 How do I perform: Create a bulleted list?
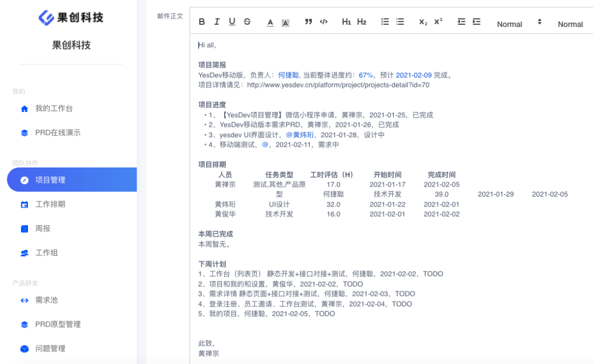tap(400, 21)
